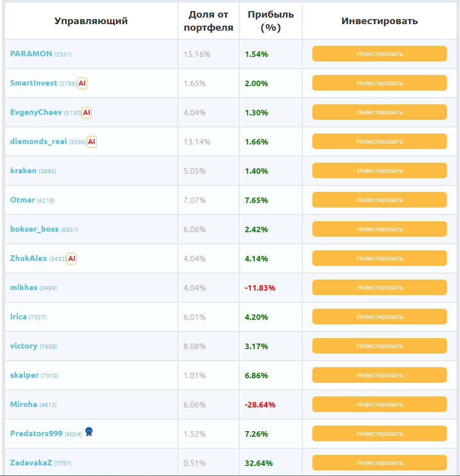The image size is (460, 476).
Task: Click the Прибыль (%) column header
Action: click(271, 21)
